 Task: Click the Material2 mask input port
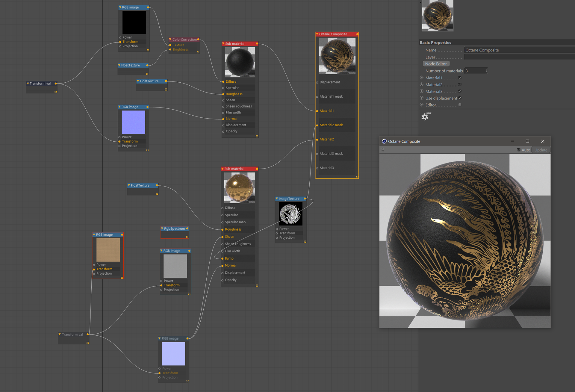317,125
